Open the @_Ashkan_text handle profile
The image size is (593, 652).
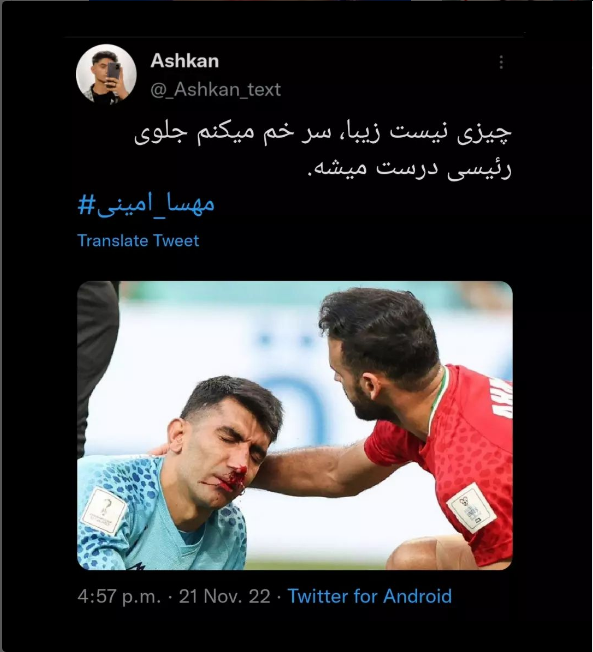point(215,89)
